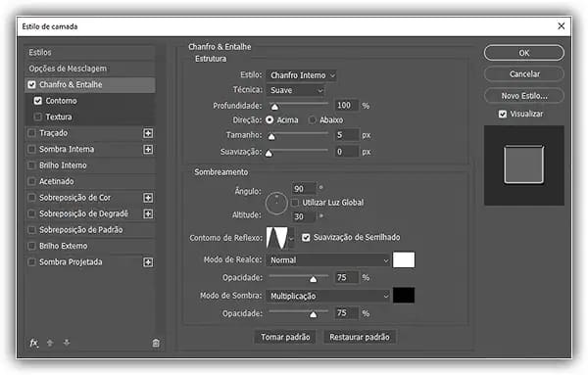This screenshot has height=375, width=588.
Task: Add another Sobreposição de Cor with plus icon
Action: (x=148, y=198)
